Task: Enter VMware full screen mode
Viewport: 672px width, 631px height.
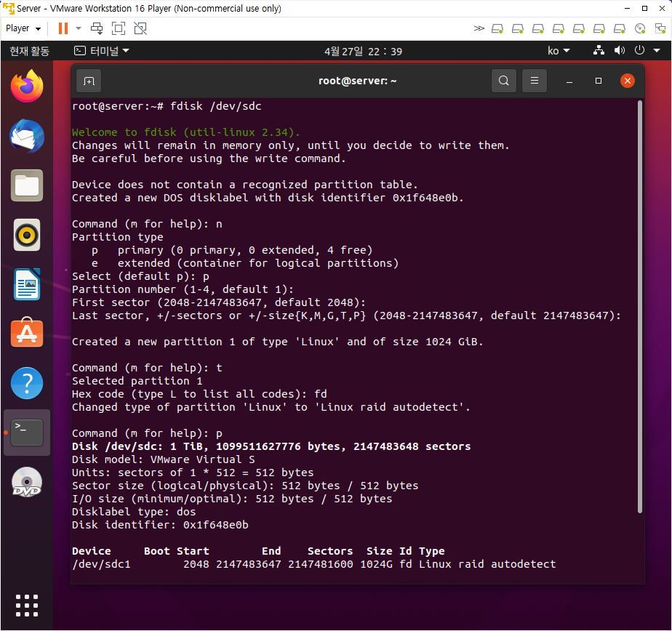Action: coord(119,28)
